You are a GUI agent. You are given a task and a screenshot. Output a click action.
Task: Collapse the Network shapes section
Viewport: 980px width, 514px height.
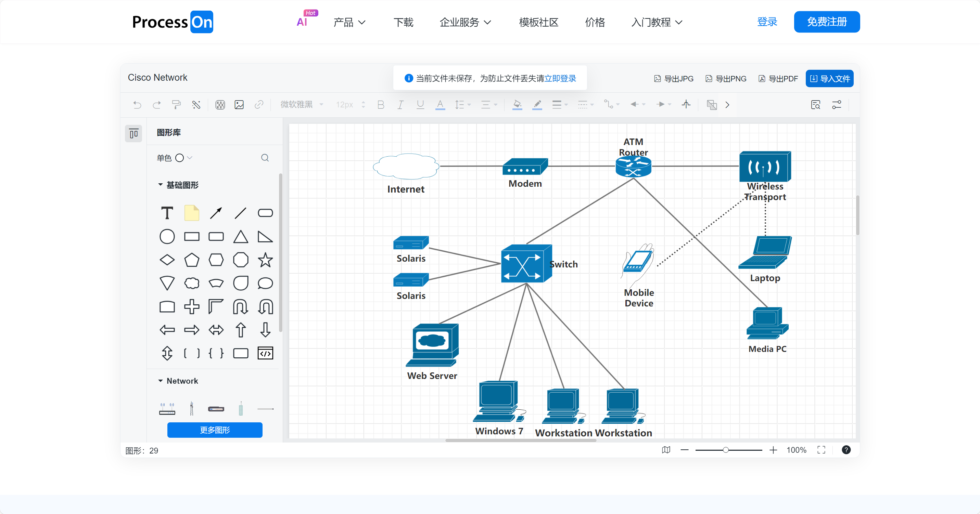coord(161,381)
